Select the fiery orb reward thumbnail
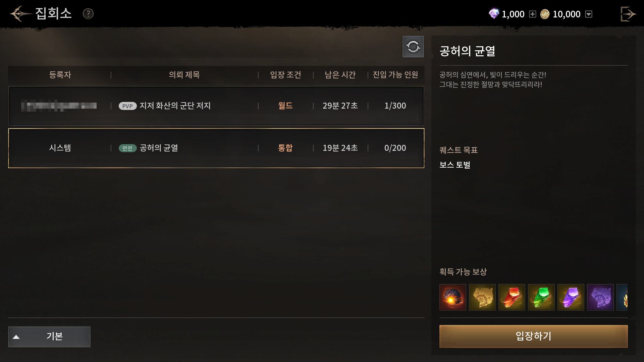The image size is (644, 362). [453, 297]
